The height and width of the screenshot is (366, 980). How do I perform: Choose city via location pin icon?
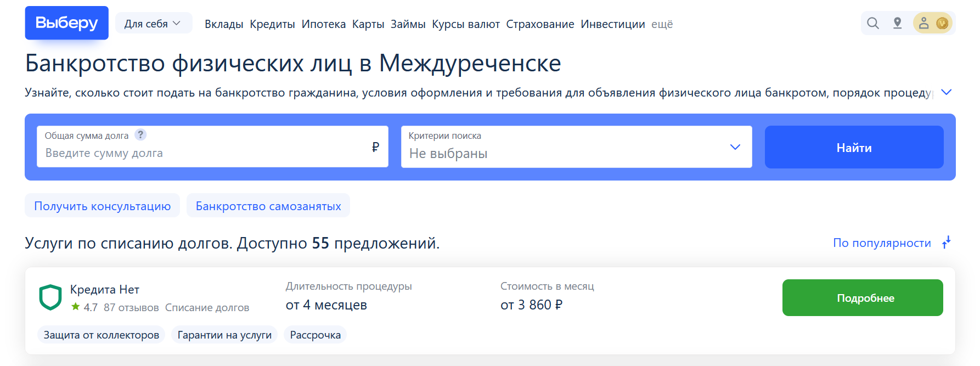pyautogui.click(x=897, y=23)
